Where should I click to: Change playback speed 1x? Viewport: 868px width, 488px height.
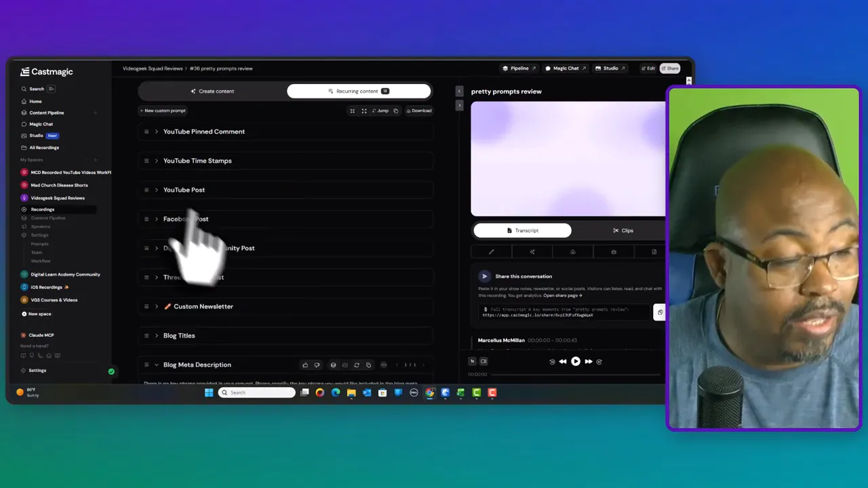(473, 361)
